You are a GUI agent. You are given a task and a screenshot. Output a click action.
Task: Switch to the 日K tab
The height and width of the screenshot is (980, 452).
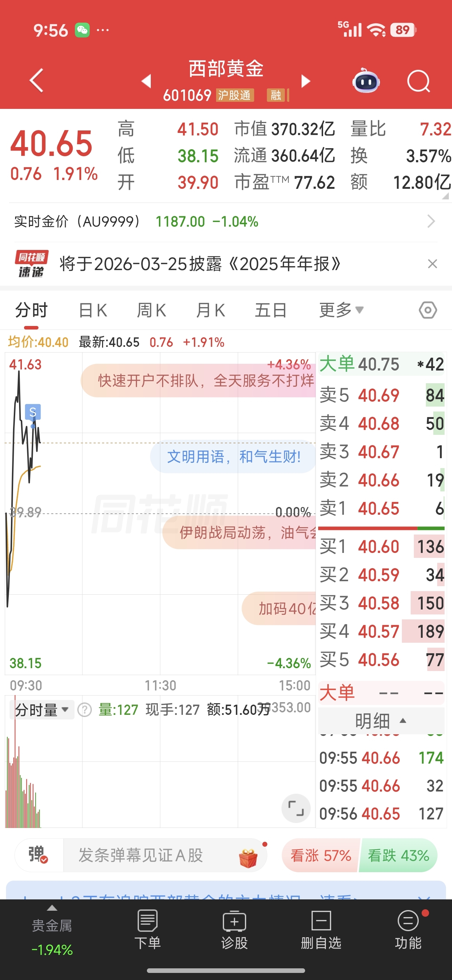click(93, 310)
